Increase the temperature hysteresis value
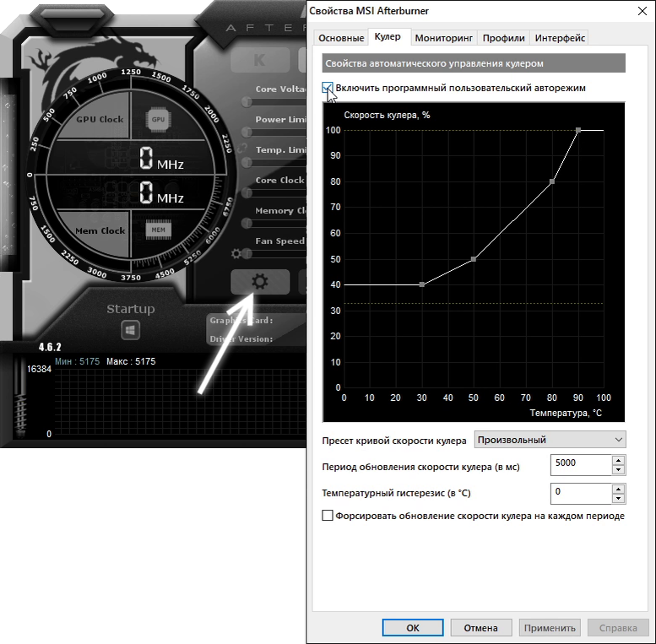 coord(618,489)
